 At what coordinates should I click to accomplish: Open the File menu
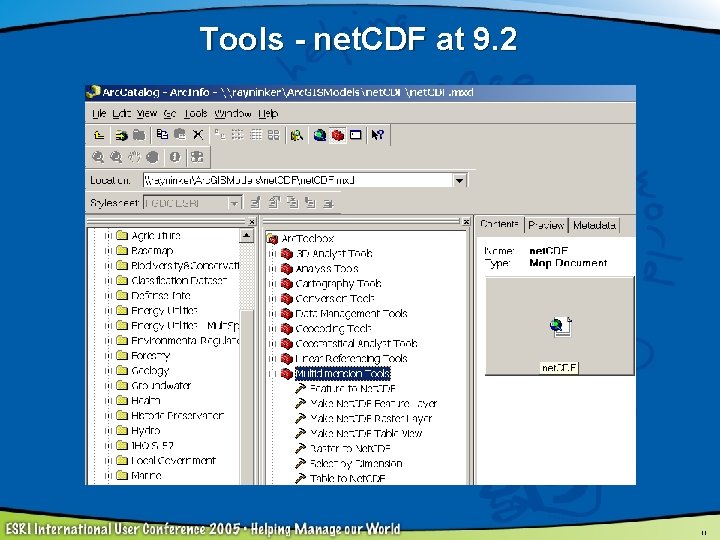point(99,113)
